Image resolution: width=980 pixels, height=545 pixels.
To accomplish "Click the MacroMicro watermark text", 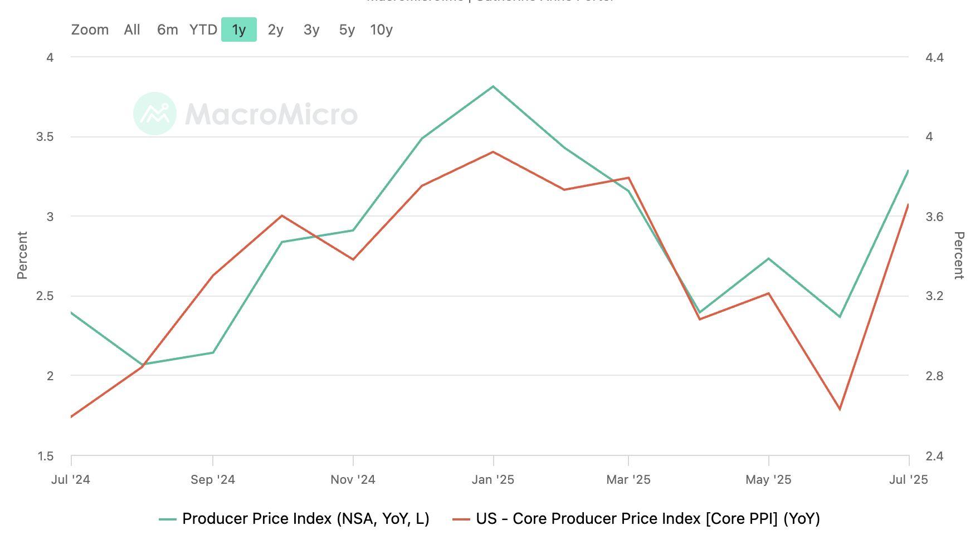I will pos(271,114).
